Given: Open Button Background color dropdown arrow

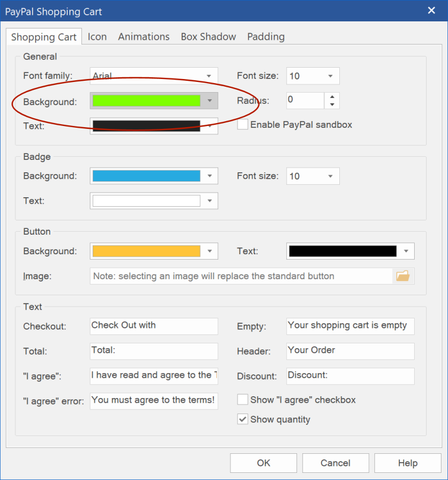Looking at the screenshot, I should pos(210,251).
